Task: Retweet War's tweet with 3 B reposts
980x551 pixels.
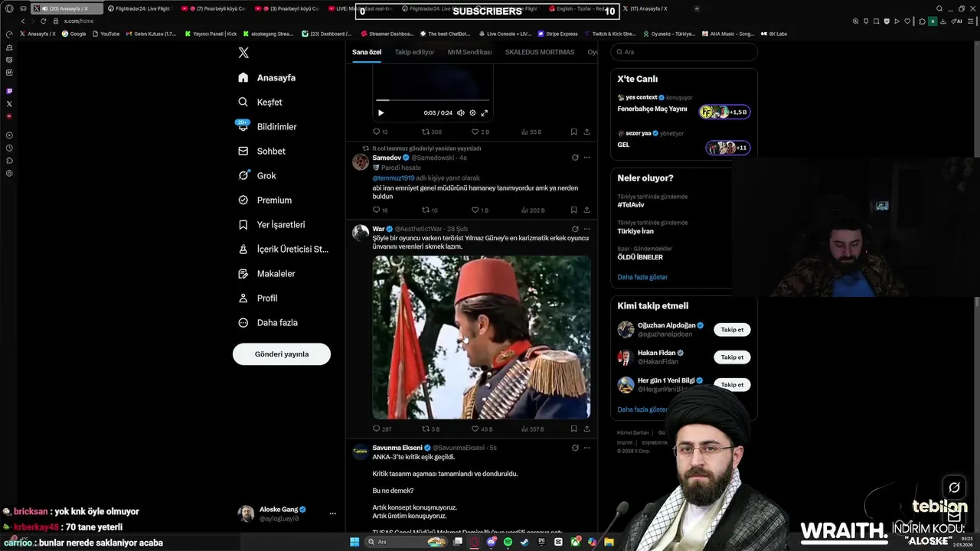Action: [x=430, y=429]
